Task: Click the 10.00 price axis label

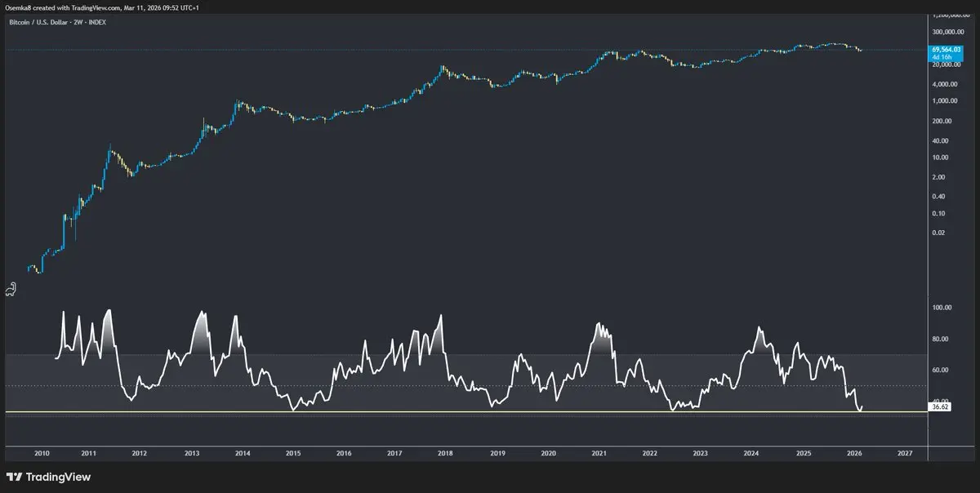Action: click(939, 157)
